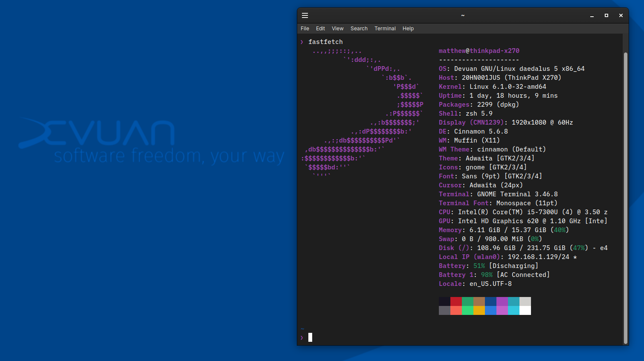The height and width of the screenshot is (361, 644).
Task: Click the 'Theme: Adwaita' line
Action: (487, 158)
